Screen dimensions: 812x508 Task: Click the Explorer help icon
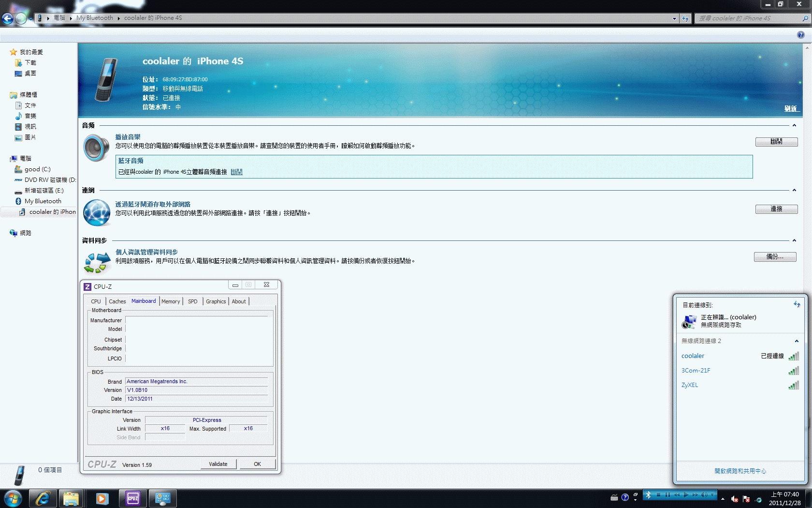(x=801, y=35)
